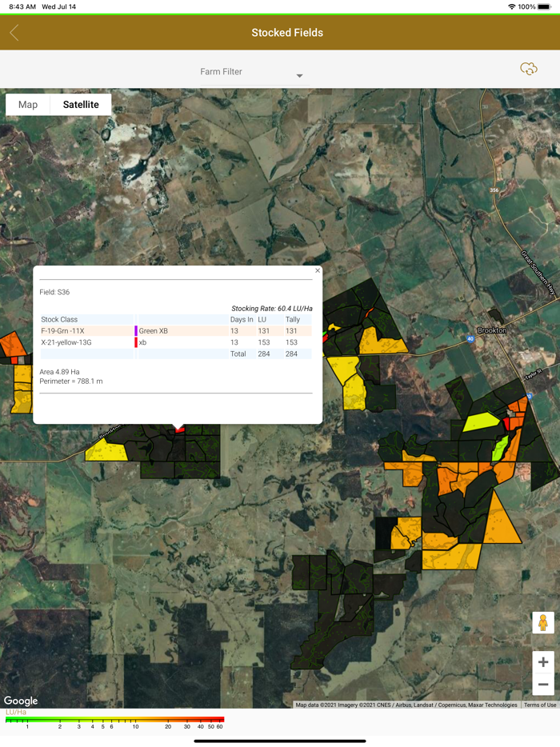Zoom out on the map

(543, 685)
